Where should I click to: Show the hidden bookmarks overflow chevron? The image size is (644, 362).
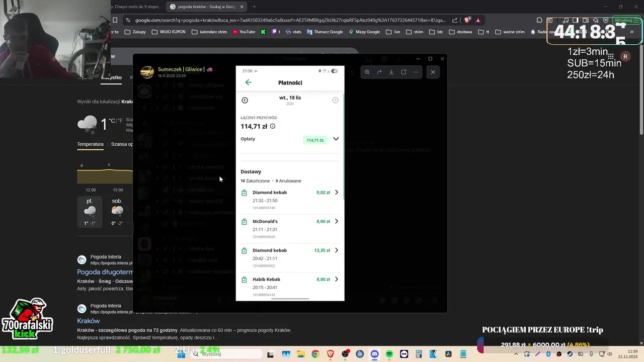(632, 32)
